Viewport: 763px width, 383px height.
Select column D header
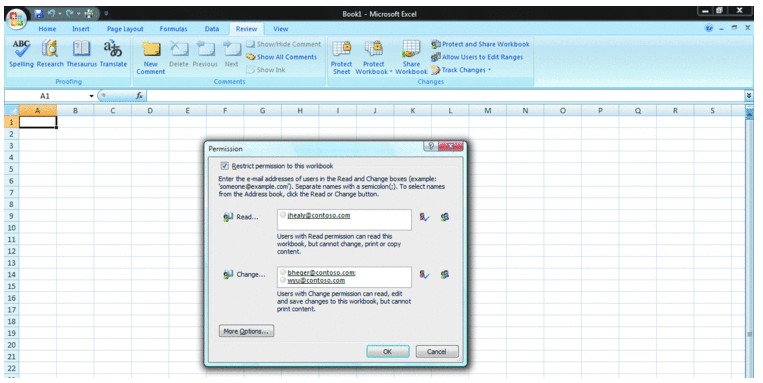pos(150,111)
